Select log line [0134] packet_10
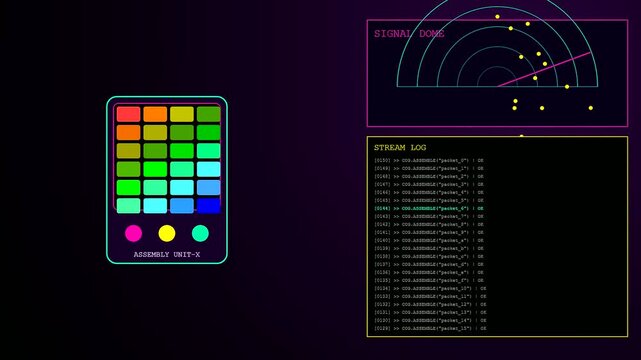 (430, 288)
